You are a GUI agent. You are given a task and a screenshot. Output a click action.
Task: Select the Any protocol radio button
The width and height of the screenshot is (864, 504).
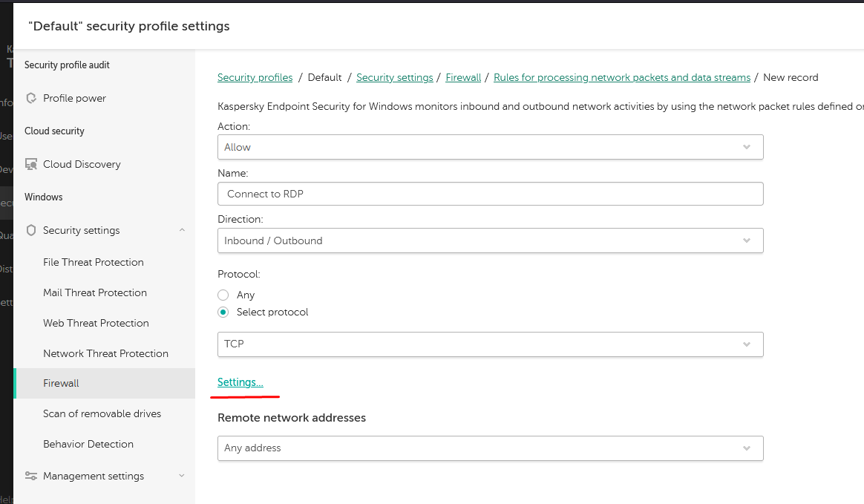(x=223, y=295)
